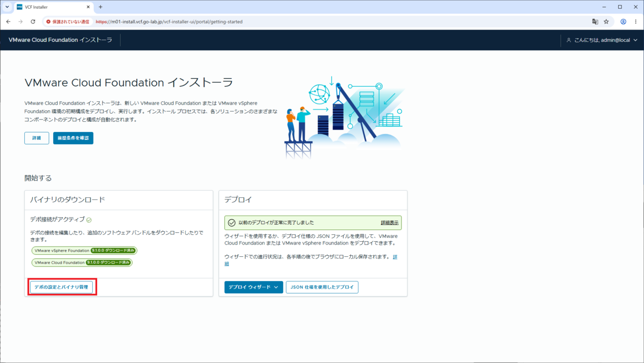Click the user icon beside こんにちは
The width and height of the screenshot is (644, 363).
click(x=569, y=40)
